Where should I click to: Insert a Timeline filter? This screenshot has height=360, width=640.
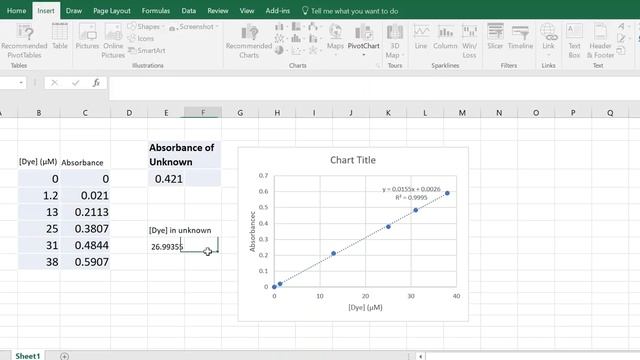click(520, 36)
